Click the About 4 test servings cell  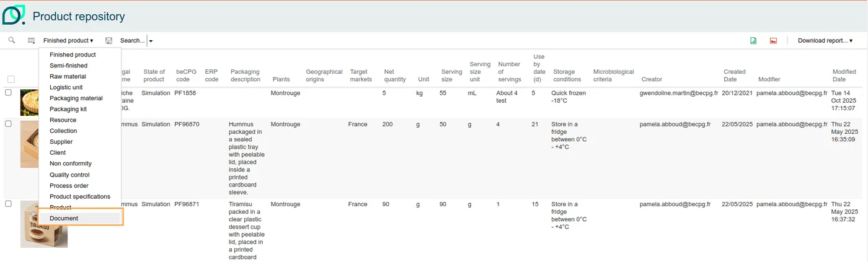[x=507, y=97]
